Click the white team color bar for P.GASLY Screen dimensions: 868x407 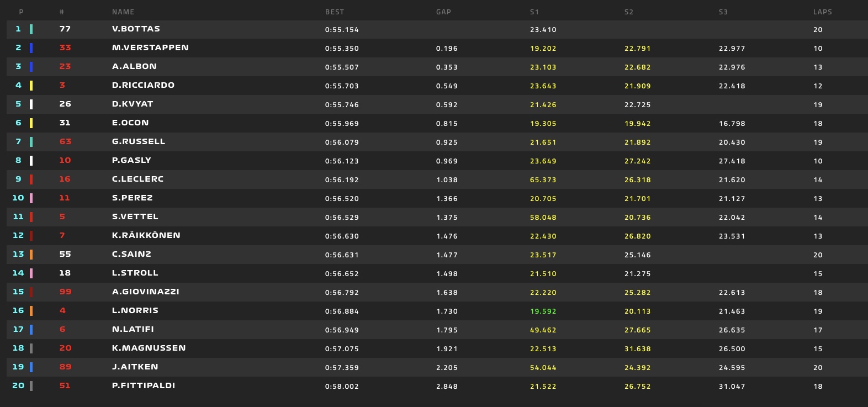[31, 161]
